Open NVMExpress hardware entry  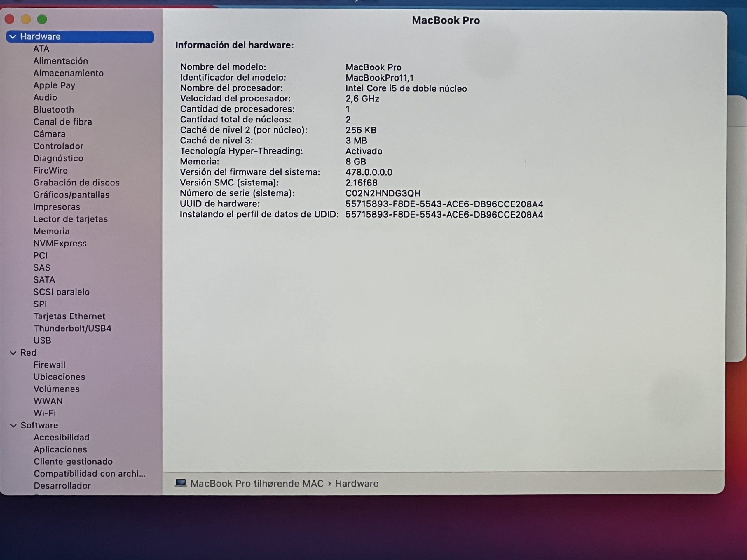[x=60, y=243]
